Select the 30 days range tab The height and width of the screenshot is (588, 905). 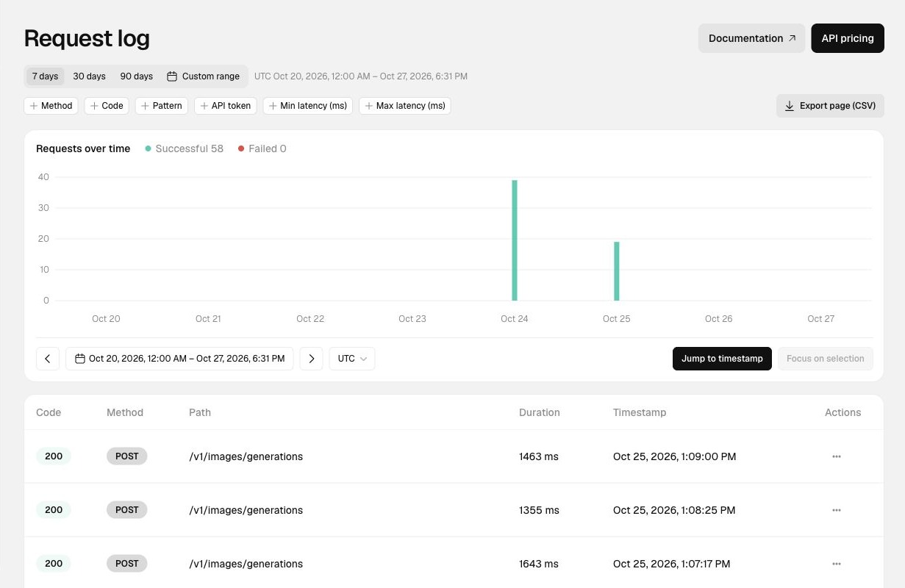click(x=89, y=76)
